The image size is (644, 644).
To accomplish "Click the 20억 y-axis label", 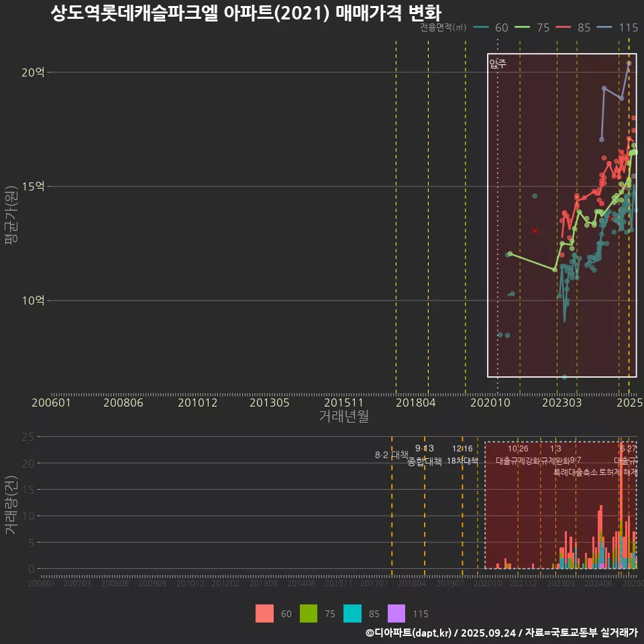I will [33, 72].
